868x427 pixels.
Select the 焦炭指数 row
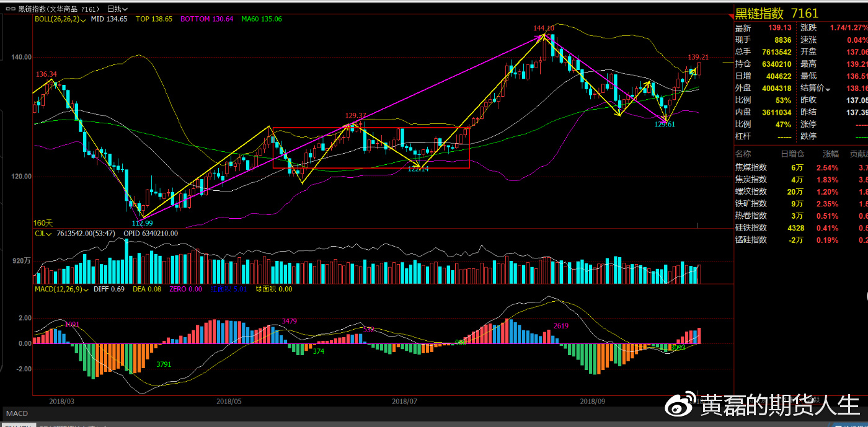[x=801, y=179]
